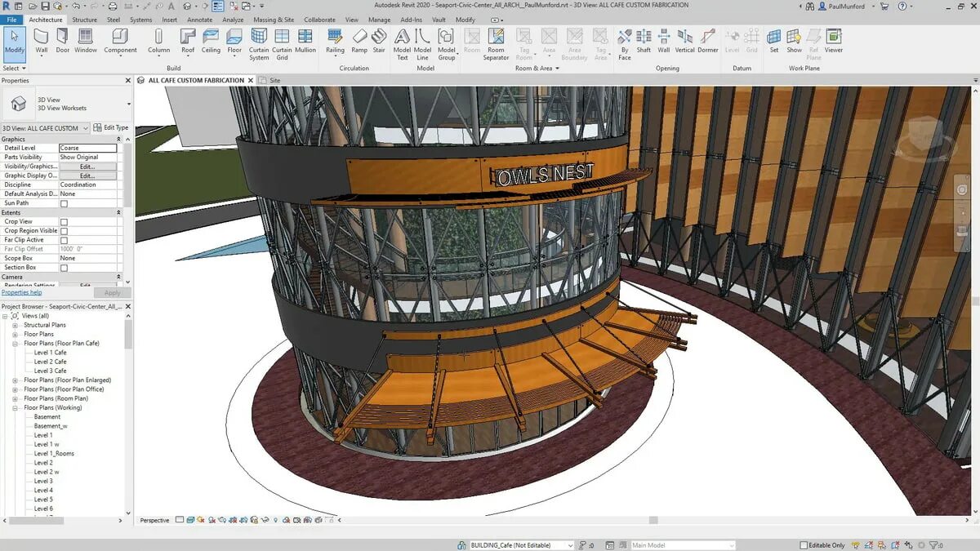The height and width of the screenshot is (551, 980).
Task: Open the Select panel dropdown
Action: click(x=14, y=69)
